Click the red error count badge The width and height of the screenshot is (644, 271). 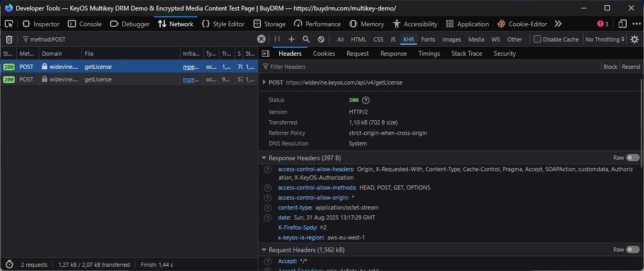[x=603, y=24]
